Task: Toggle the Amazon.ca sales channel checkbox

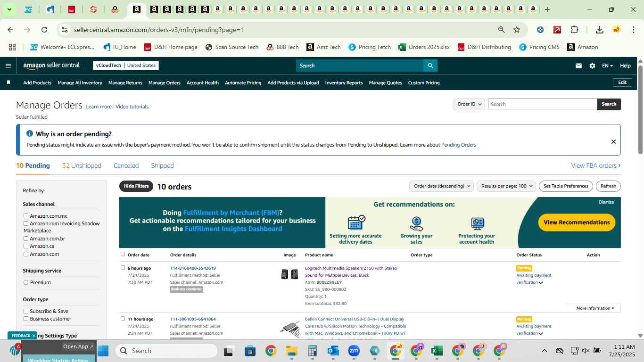Action: tap(26, 246)
